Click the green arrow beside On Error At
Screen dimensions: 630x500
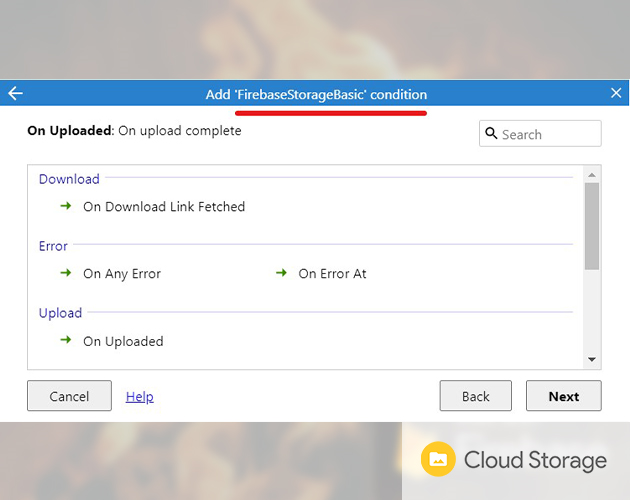point(281,273)
